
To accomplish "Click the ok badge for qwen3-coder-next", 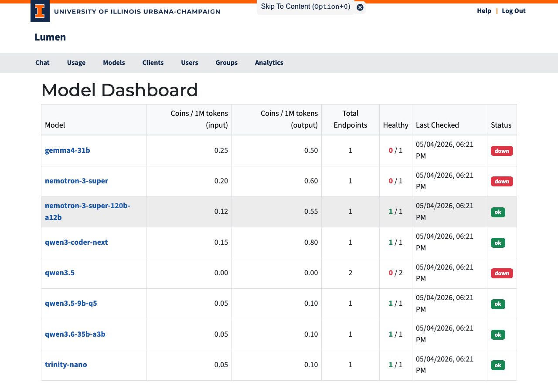I will point(498,243).
